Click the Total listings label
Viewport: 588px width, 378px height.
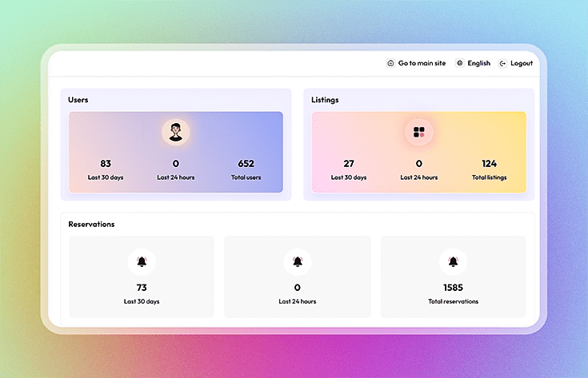tap(490, 177)
